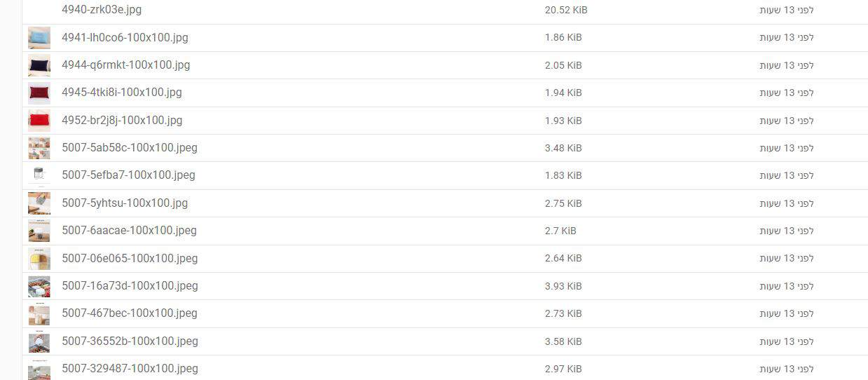
Task: Open file 4952-br2j8j-100x100.jpg
Action: pos(122,120)
